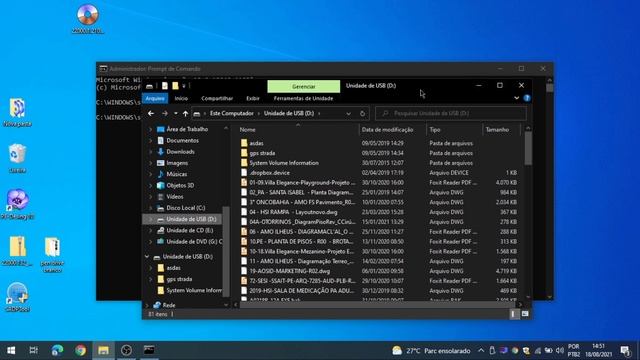Click new folder icon in quick access toolbar

[175, 86]
